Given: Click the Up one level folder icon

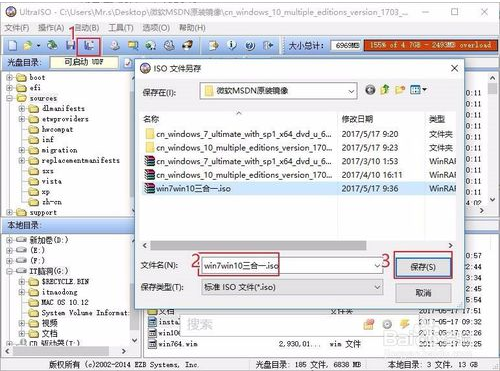Looking at the screenshot, I should [x=385, y=89].
